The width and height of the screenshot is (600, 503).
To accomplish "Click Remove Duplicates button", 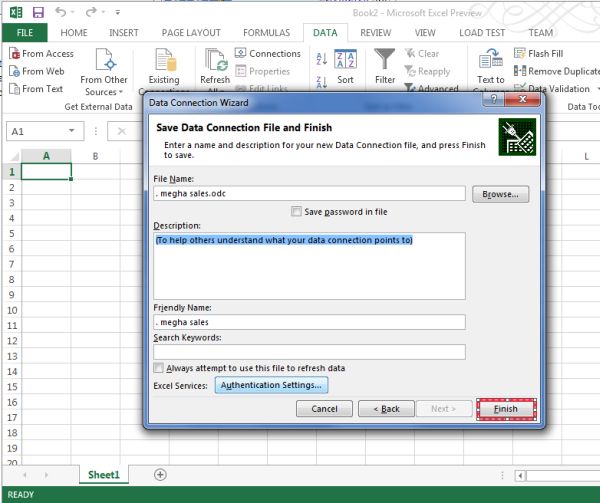I will pos(557,71).
